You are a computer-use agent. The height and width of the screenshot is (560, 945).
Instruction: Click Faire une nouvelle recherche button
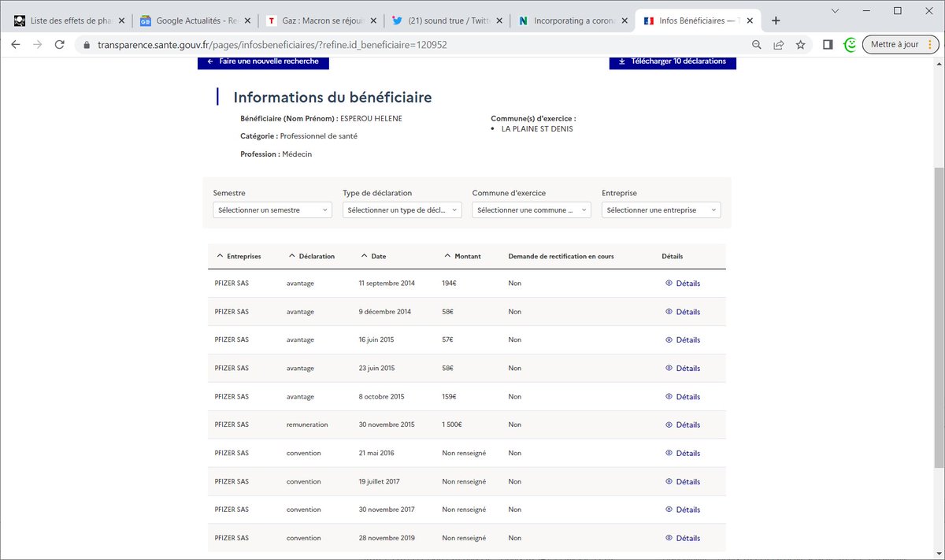click(x=263, y=61)
